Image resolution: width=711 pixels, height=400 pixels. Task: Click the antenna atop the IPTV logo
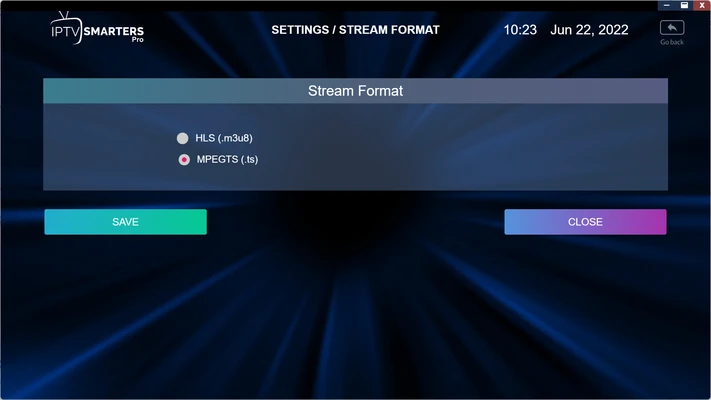tap(64, 15)
